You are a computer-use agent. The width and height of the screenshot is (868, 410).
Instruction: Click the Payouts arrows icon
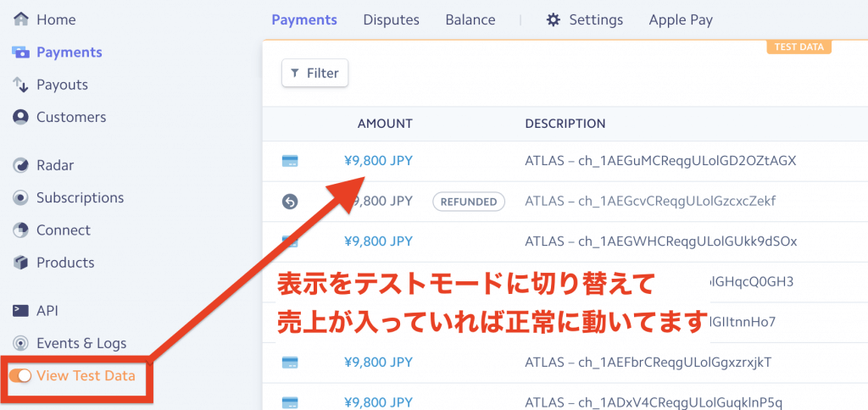click(x=20, y=86)
